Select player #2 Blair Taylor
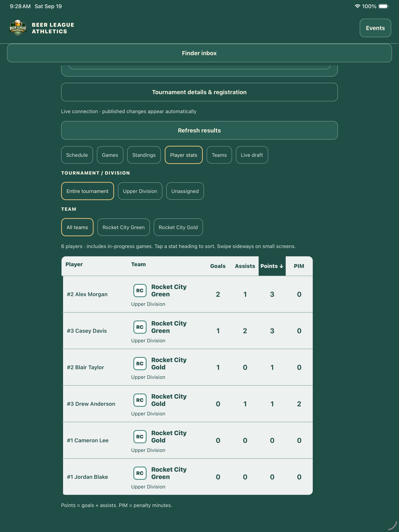 click(85, 367)
